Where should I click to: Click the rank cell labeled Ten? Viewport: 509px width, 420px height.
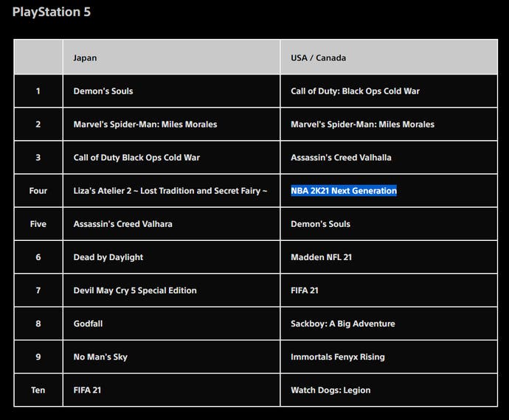(x=38, y=391)
